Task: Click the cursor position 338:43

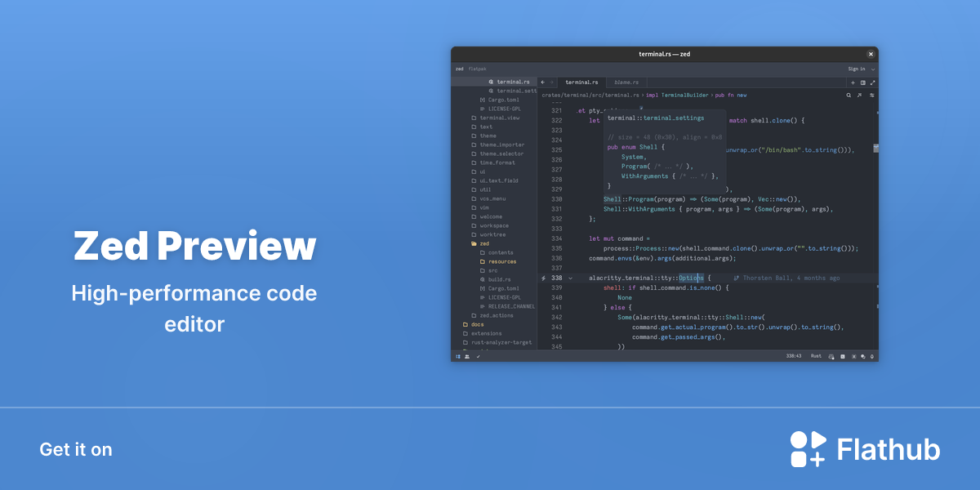Action: point(793,356)
